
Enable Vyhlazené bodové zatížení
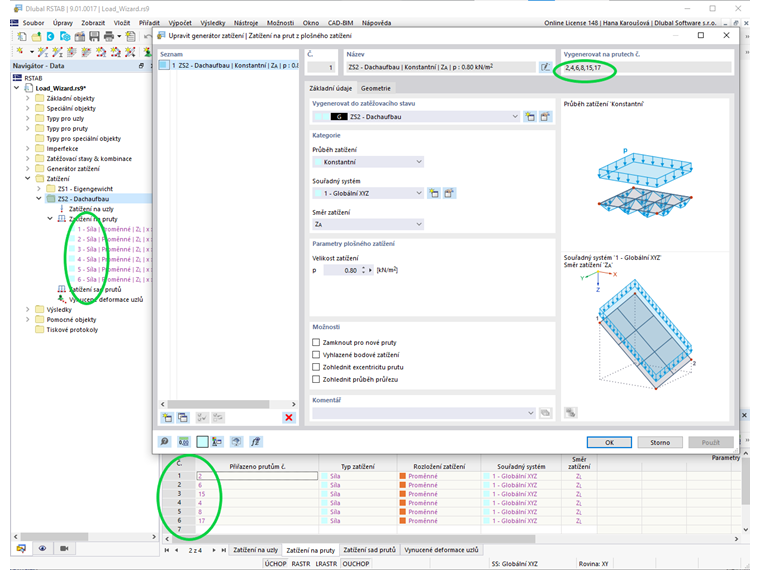point(316,355)
